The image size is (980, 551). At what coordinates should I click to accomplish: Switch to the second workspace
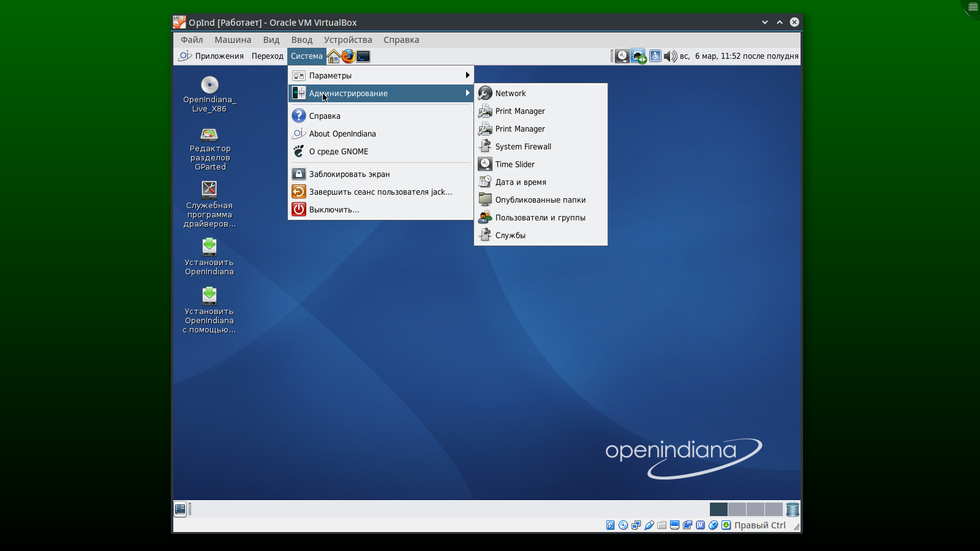coord(737,509)
